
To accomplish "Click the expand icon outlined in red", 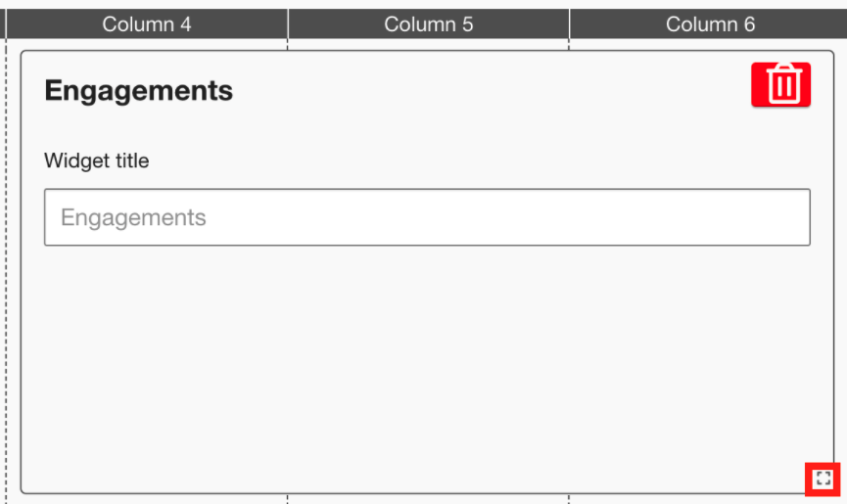I will click(x=823, y=479).
